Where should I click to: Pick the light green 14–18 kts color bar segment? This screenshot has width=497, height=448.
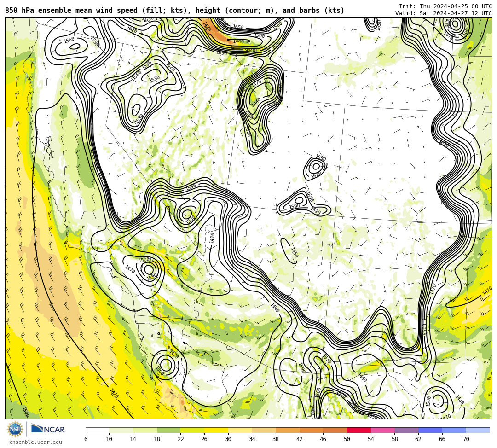click(x=145, y=430)
